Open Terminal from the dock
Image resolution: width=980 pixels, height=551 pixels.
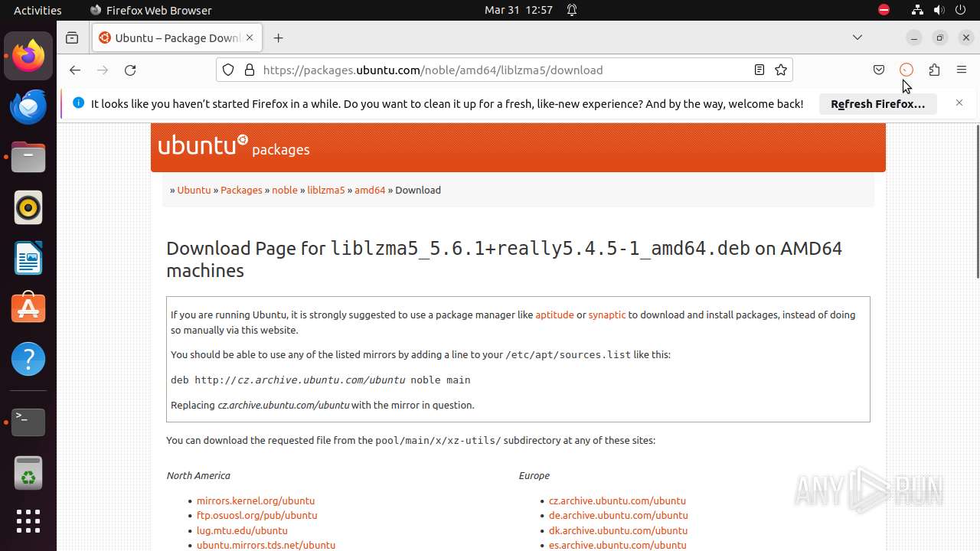[28, 422]
